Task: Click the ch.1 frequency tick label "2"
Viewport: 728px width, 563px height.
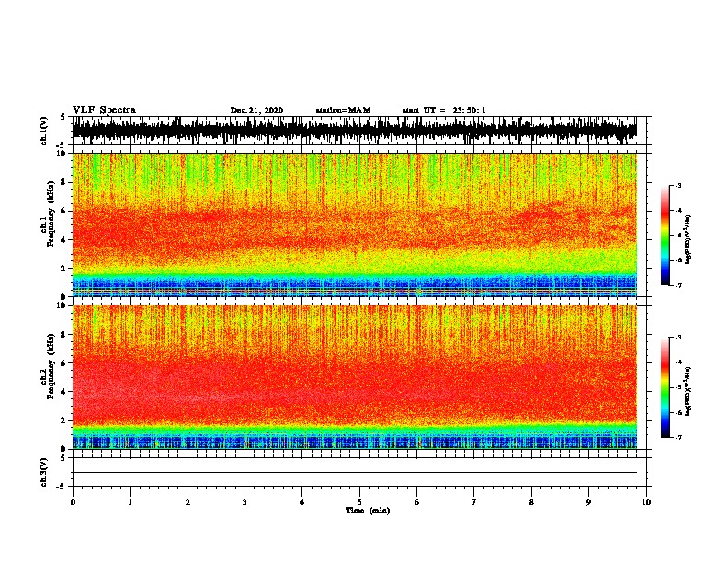Action: pyautogui.click(x=63, y=268)
